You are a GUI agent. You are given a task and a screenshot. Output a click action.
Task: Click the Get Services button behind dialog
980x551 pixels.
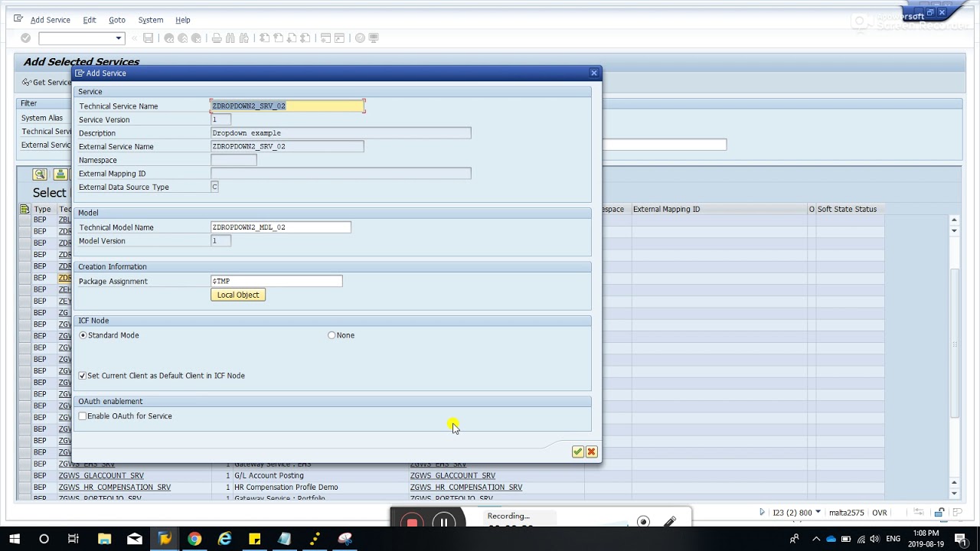tap(46, 83)
